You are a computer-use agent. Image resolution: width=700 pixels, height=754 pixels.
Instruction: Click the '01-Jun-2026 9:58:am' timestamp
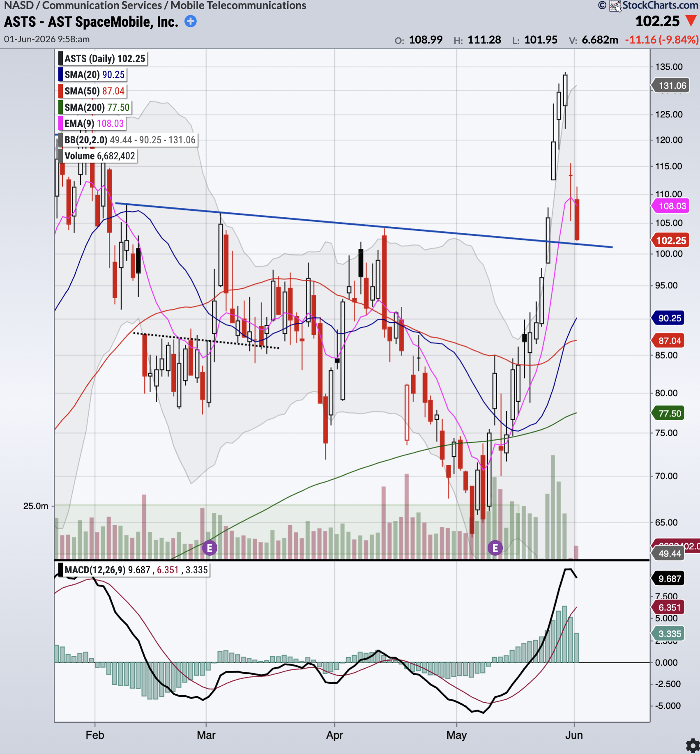click(x=47, y=39)
